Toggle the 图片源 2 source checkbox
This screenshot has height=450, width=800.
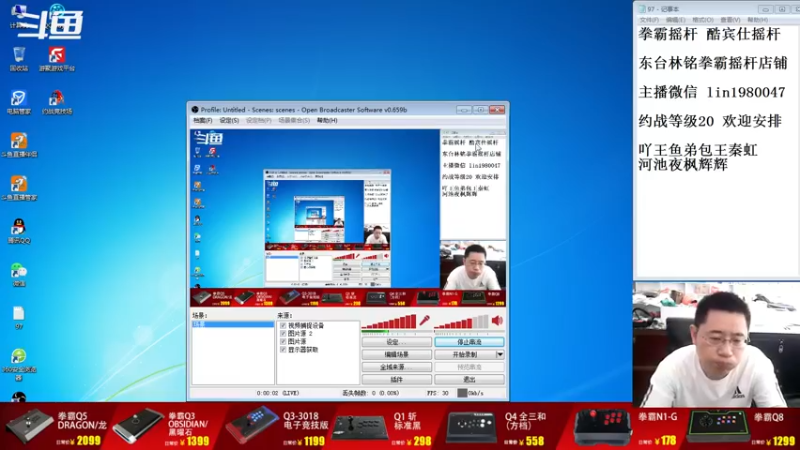[283, 333]
